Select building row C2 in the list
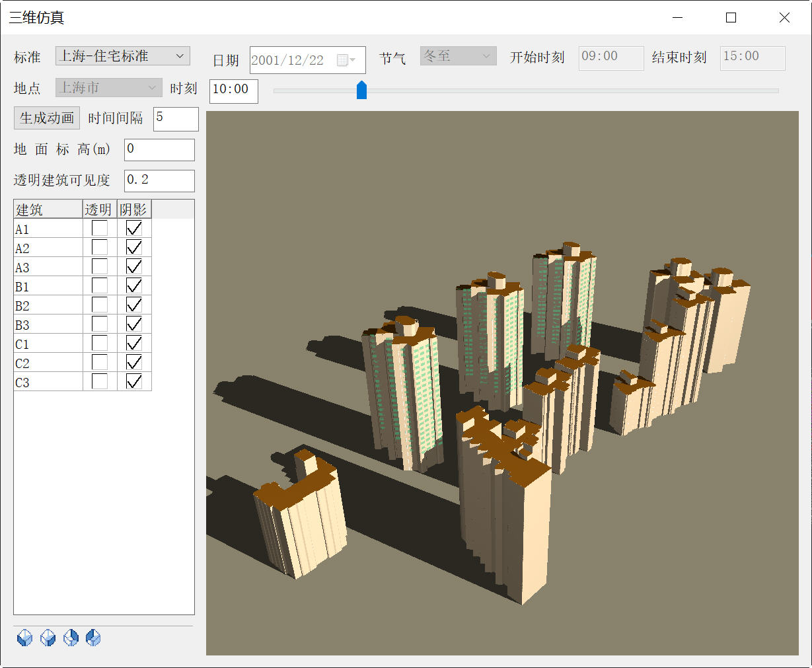 (x=83, y=363)
